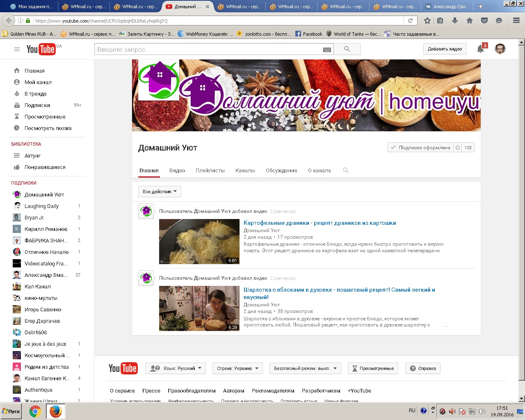Click the Справка help button
The height and width of the screenshot is (420, 525).
click(423, 368)
